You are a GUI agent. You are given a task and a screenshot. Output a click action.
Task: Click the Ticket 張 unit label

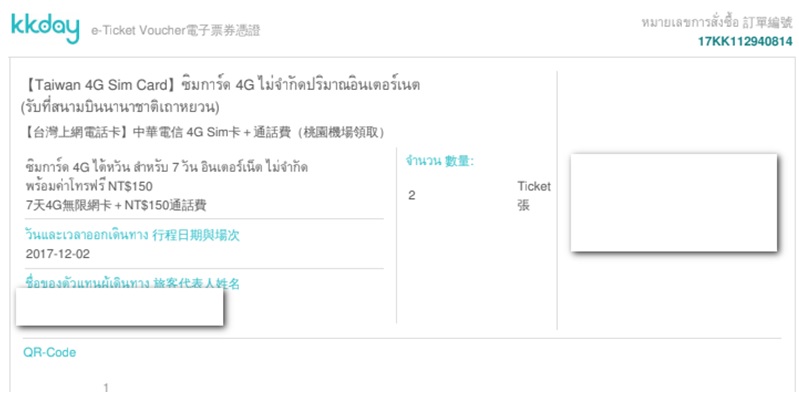[534, 196]
